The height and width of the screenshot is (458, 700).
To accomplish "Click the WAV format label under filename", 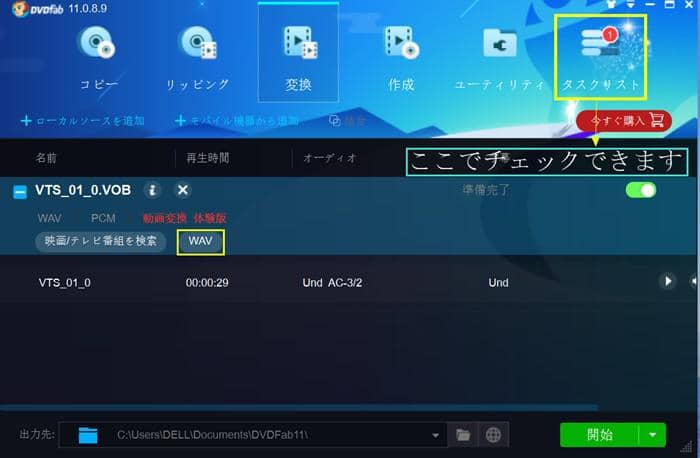I will 50,218.
